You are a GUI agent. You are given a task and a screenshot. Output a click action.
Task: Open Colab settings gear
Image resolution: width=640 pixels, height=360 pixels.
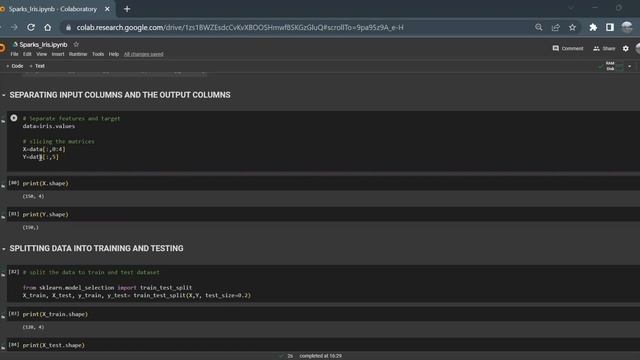point(626,49)
